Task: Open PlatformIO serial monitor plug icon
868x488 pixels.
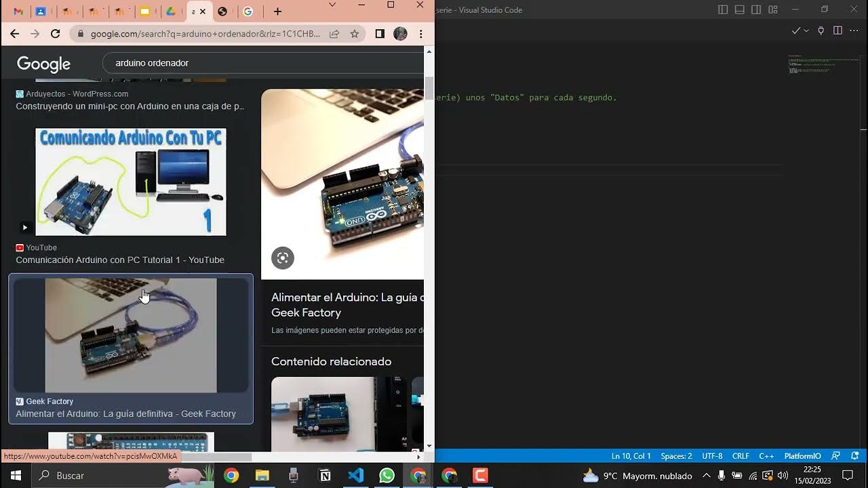Action: (x=821, y=30)
